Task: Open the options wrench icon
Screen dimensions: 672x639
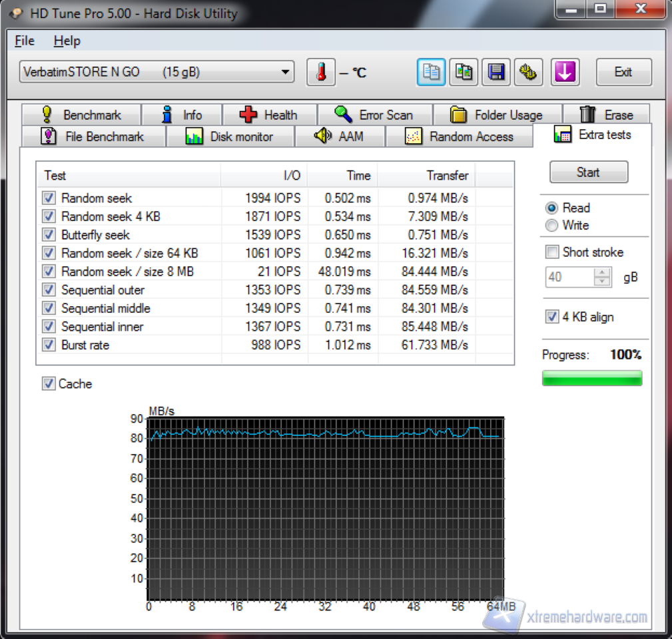Action: click(x=529, y=73)
